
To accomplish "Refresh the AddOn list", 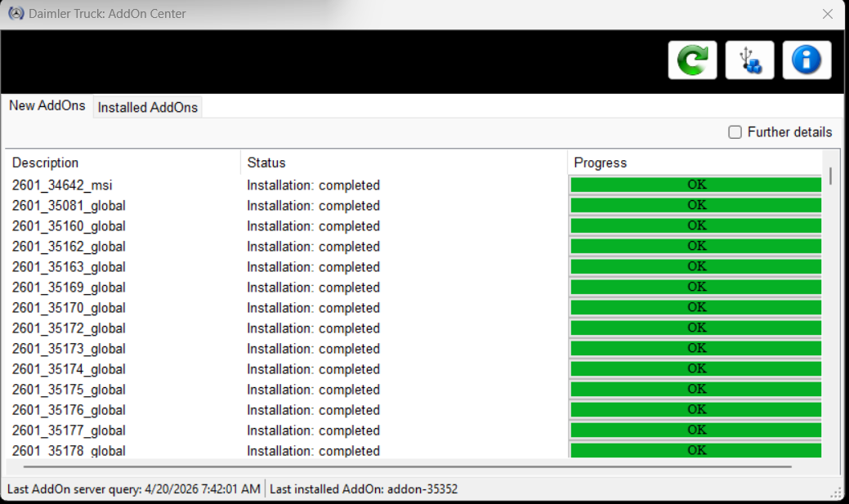I will [692, 59].
